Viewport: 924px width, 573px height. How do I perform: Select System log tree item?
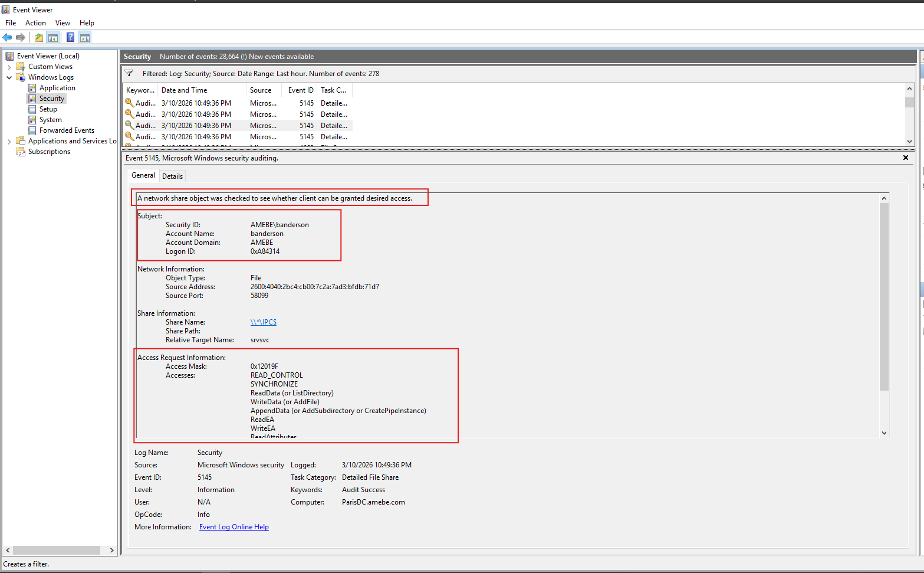(51, 120)
